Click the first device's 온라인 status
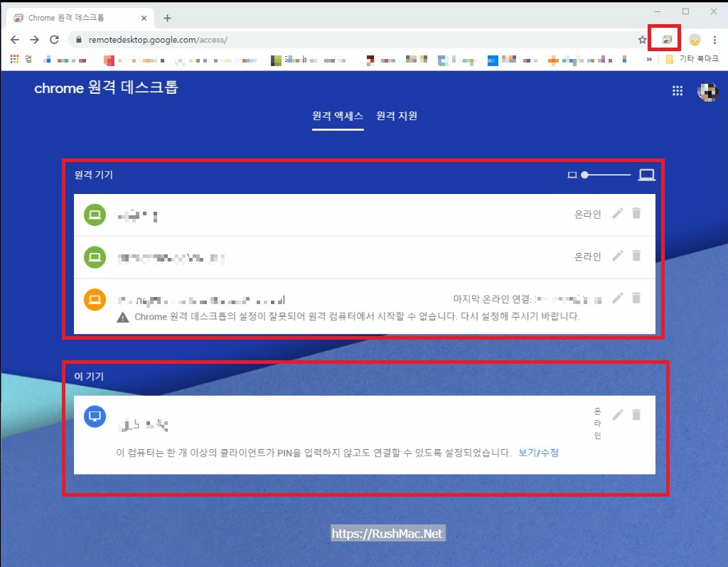 point(588,215)
